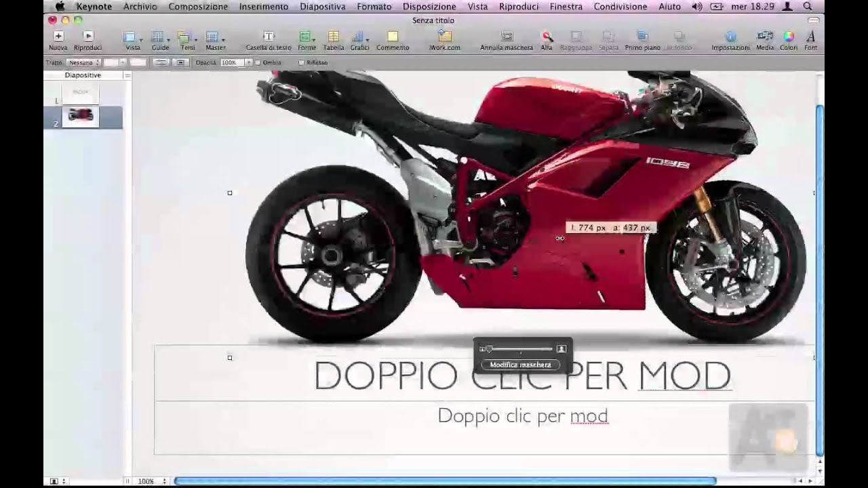
Task: Enable the Ombra shadow checkbox
Action: point(258,62)
